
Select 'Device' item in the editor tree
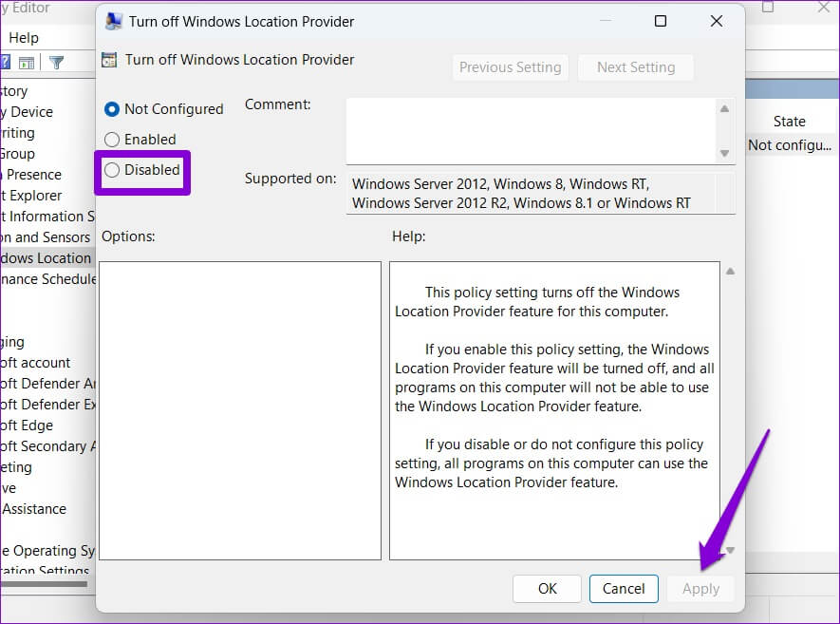[x=27, y=111]
